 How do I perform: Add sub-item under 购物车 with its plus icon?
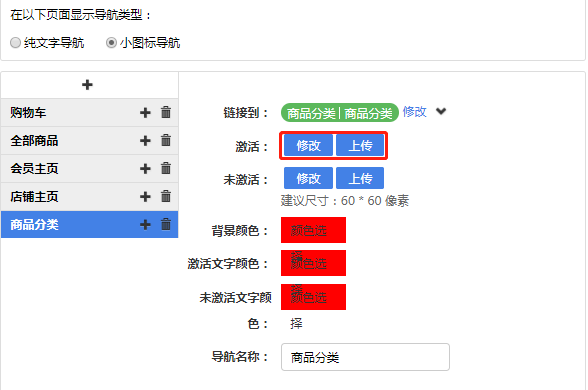(145, 112)
